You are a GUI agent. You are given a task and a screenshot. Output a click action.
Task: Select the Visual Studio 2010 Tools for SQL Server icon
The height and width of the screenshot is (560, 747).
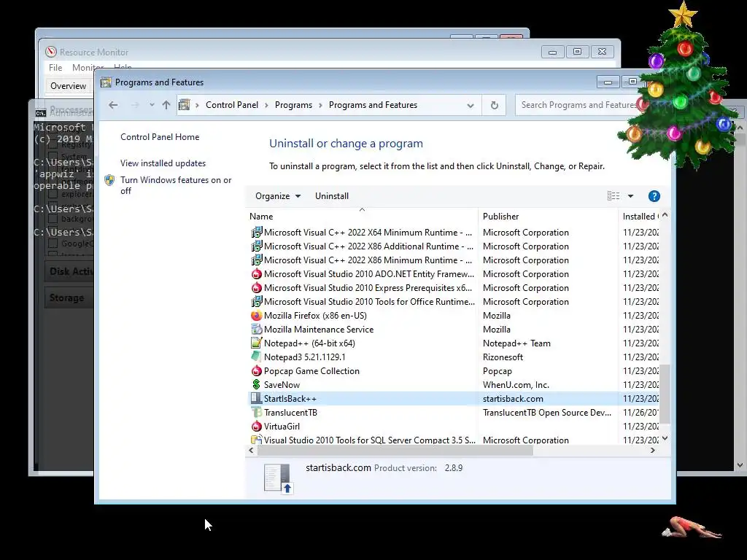256,440
